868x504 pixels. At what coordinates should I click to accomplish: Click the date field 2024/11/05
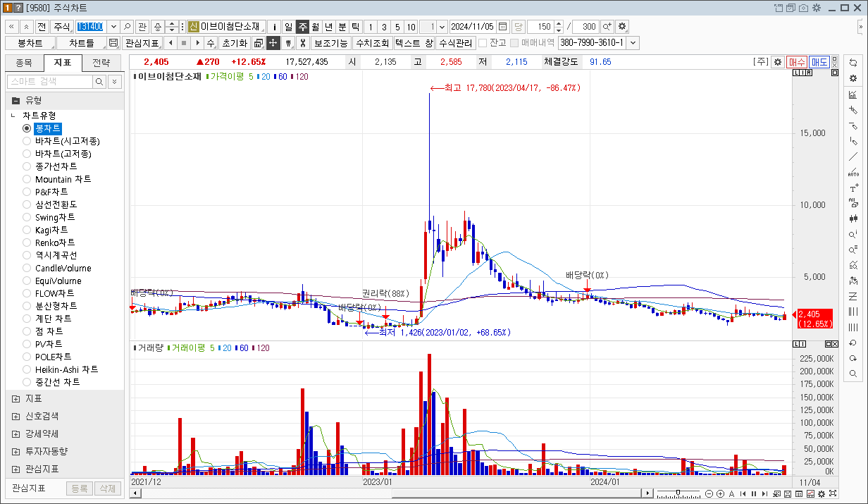[x=473, y=26]
